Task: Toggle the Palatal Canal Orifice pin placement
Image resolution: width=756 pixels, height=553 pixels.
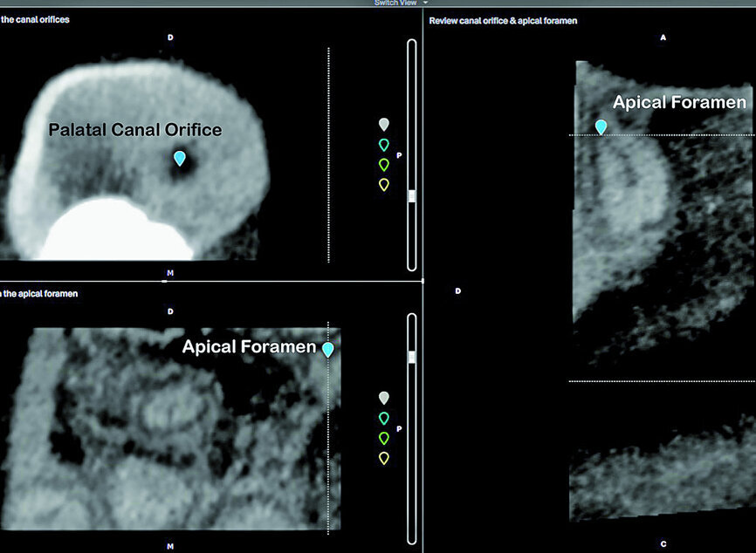Action: [x=180, y=160]
